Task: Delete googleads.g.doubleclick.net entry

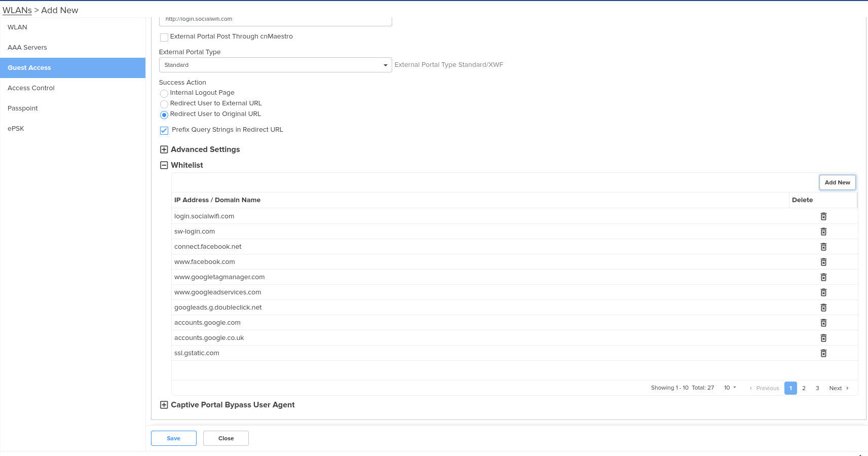Action: 823,308
